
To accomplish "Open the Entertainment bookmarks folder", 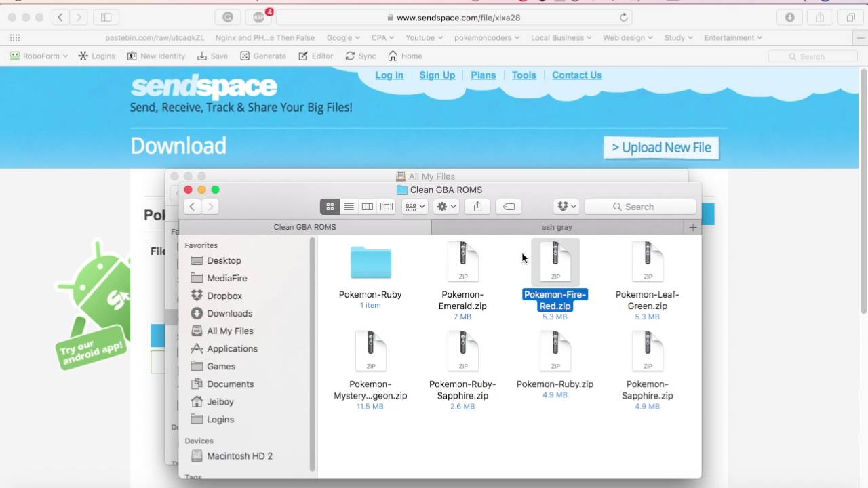I will (733, 38).
